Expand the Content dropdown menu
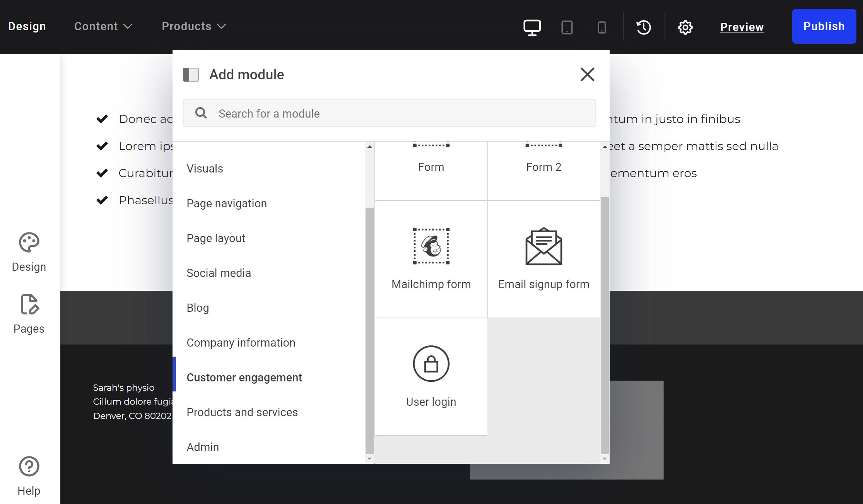 tap(103, 26)
